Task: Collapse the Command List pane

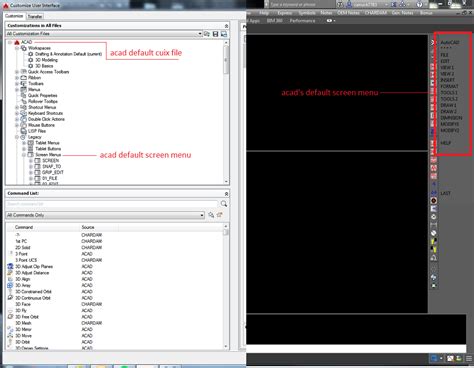Action: pyautogui.click(x=227, y=194)
